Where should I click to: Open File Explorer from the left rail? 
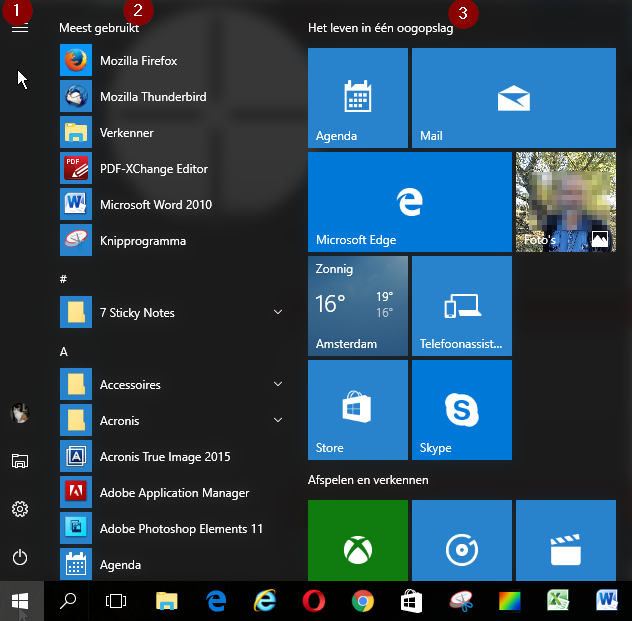20,461
